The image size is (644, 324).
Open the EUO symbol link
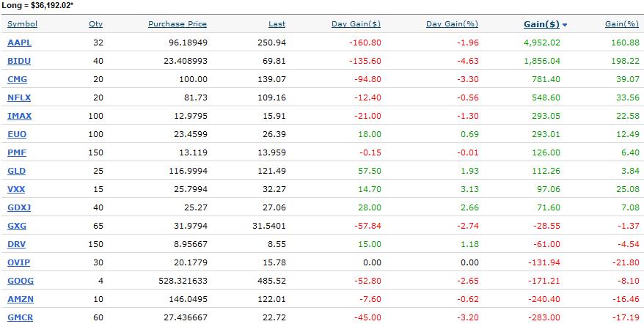[x=17, y=134]
